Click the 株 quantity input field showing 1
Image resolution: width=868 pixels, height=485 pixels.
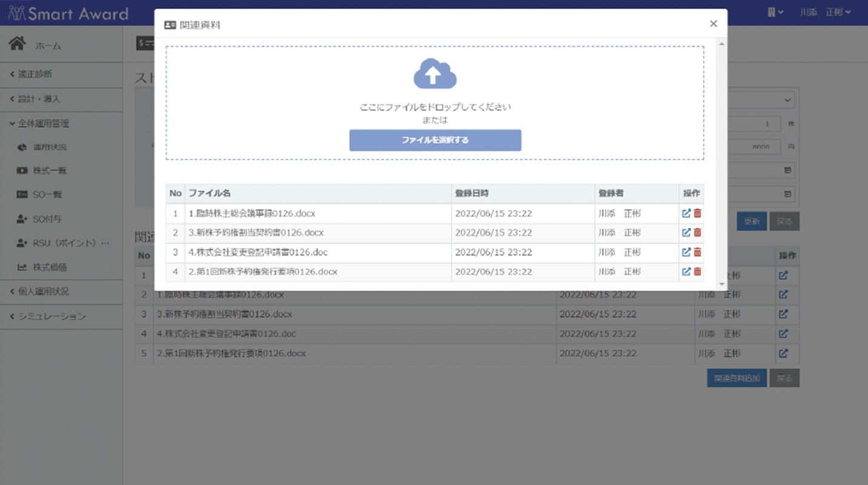coord(754,124)
